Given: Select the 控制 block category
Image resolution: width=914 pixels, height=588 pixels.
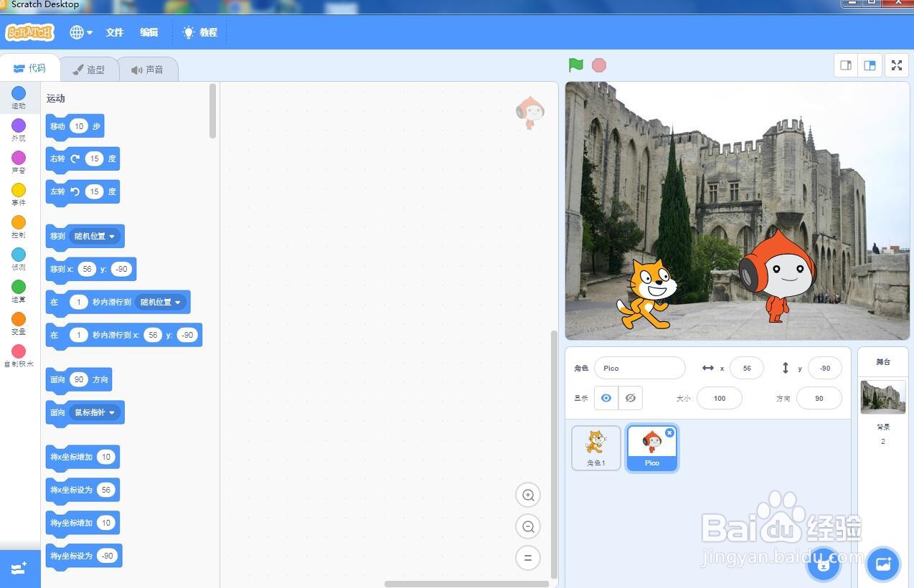Looking at the screenshot, I should 19,227.
